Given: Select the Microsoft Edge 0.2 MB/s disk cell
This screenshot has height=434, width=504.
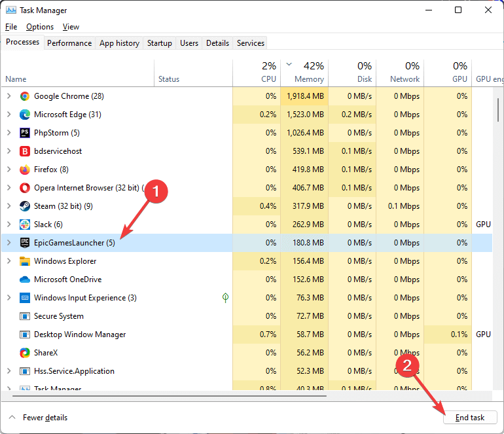Looking at the screenshot, I should click(352, 115).
